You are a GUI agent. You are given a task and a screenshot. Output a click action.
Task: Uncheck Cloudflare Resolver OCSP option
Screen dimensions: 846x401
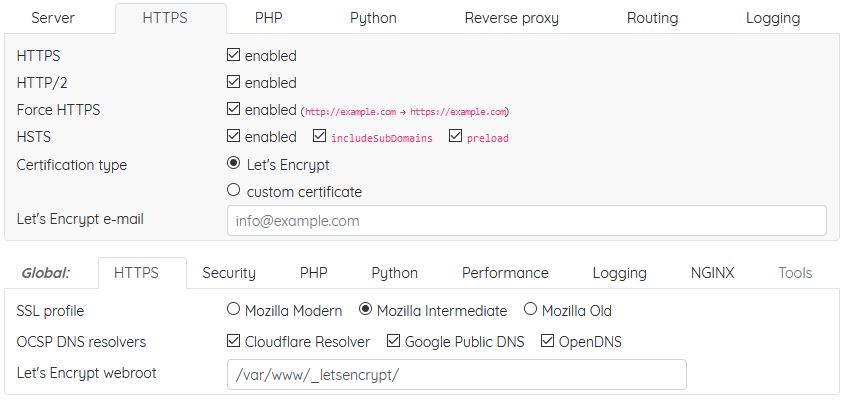coord(234,342)
